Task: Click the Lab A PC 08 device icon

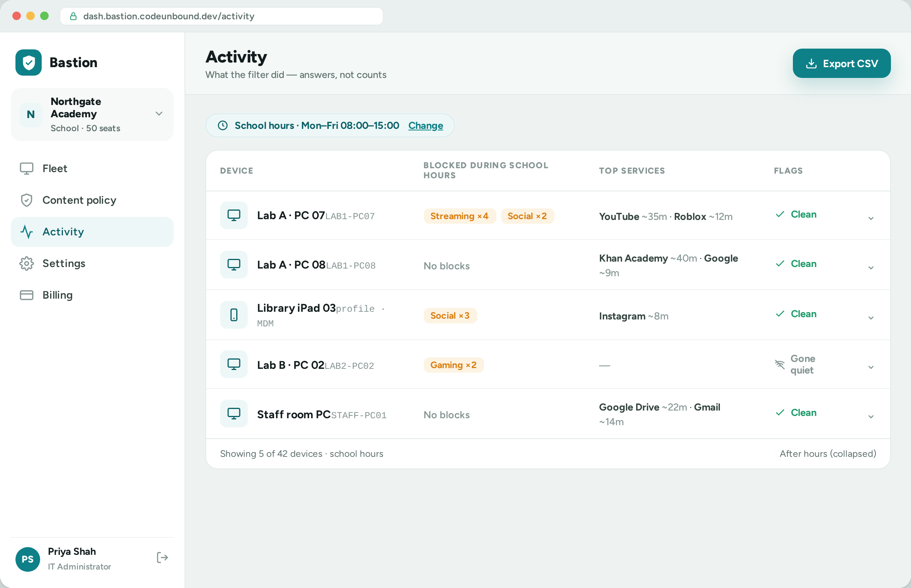Action: pos(234,265)
